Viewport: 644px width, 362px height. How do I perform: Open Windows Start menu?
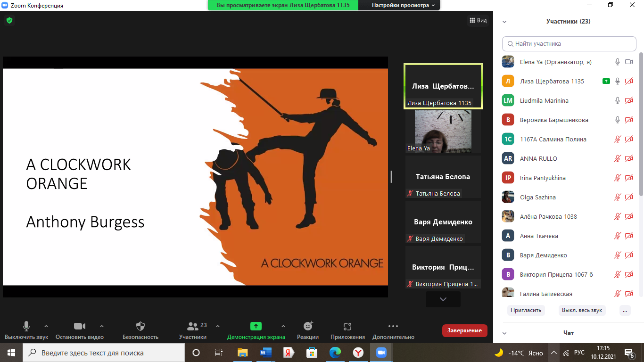(x=11, y=353)
